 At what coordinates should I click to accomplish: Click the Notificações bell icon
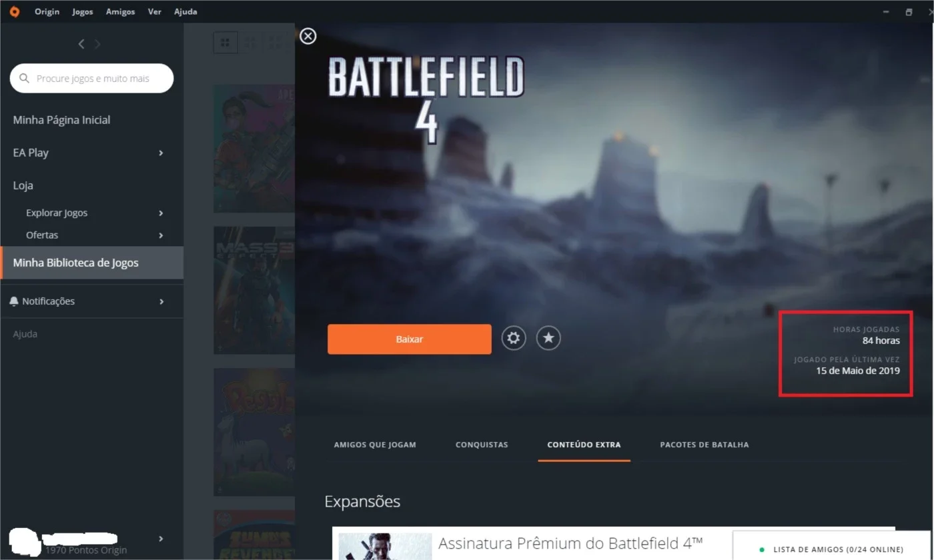point(14,301)
